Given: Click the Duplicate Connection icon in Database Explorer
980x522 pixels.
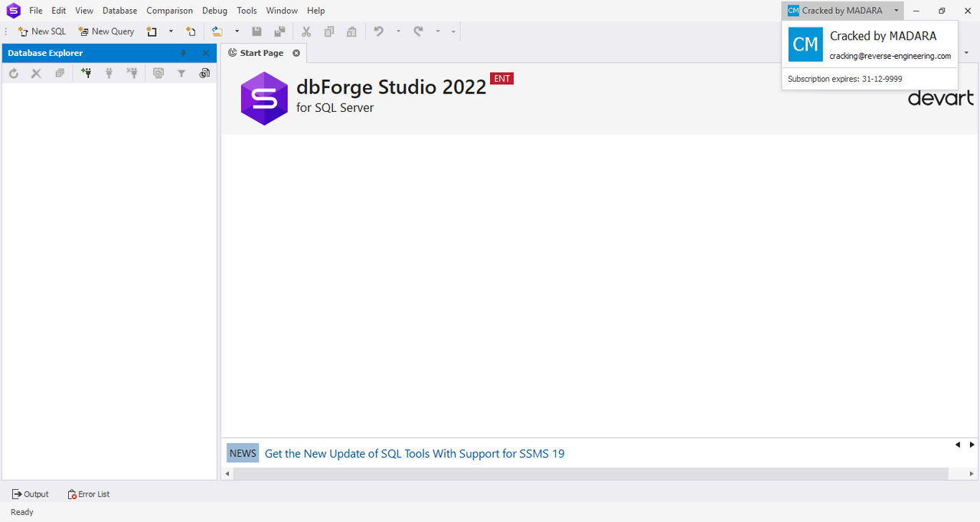Looking at the screenshot, I should [158, 73].
